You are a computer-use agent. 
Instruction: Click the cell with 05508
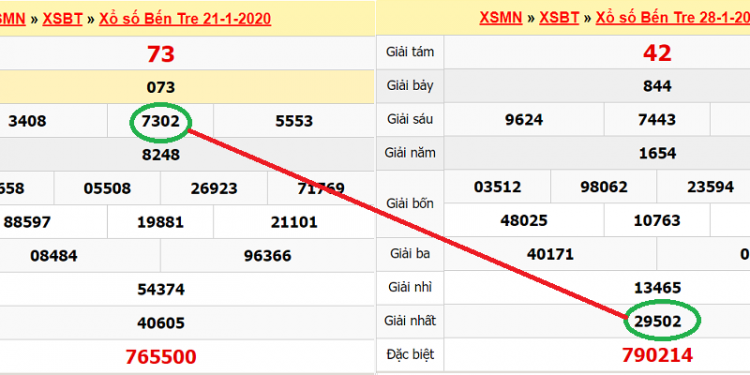(x=107, y=188)
